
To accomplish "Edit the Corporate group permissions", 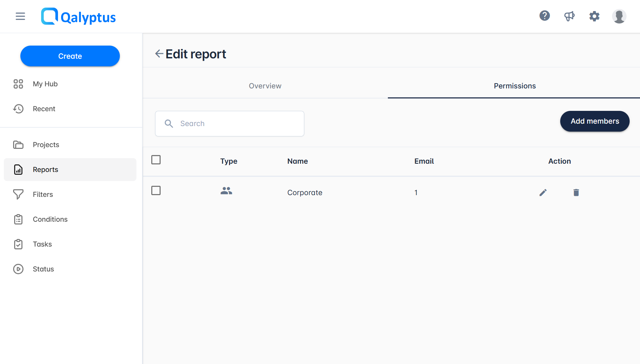I will [543, 192].
